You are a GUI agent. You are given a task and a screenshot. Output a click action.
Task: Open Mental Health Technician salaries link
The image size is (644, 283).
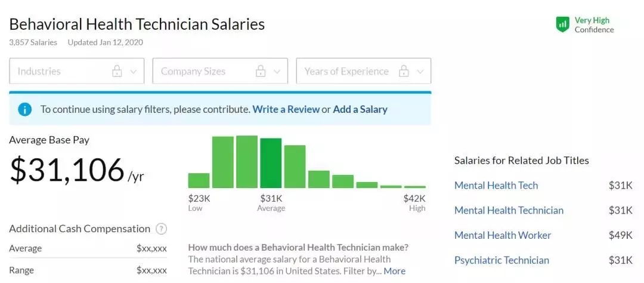coord(509,210)
